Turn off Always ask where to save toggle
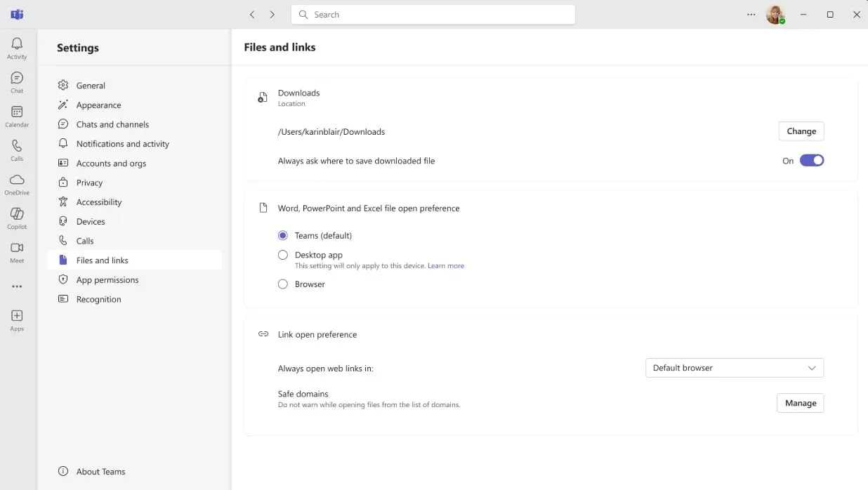The height and width of the screenshot is (490, 868). pos(812,161)
